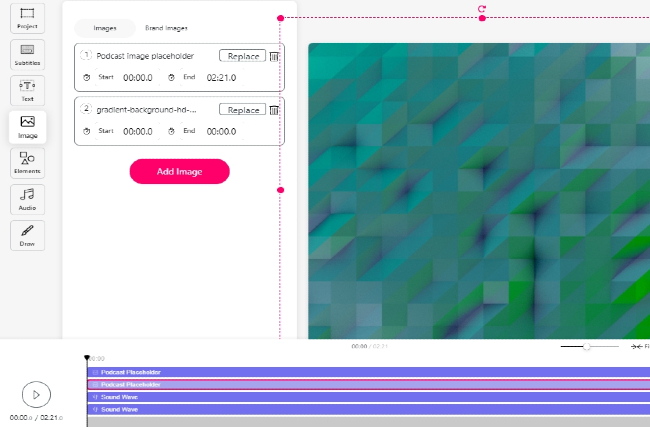Adjust the timeline zoom slider
Screen dimensions: 650x430
click(586, 346)
